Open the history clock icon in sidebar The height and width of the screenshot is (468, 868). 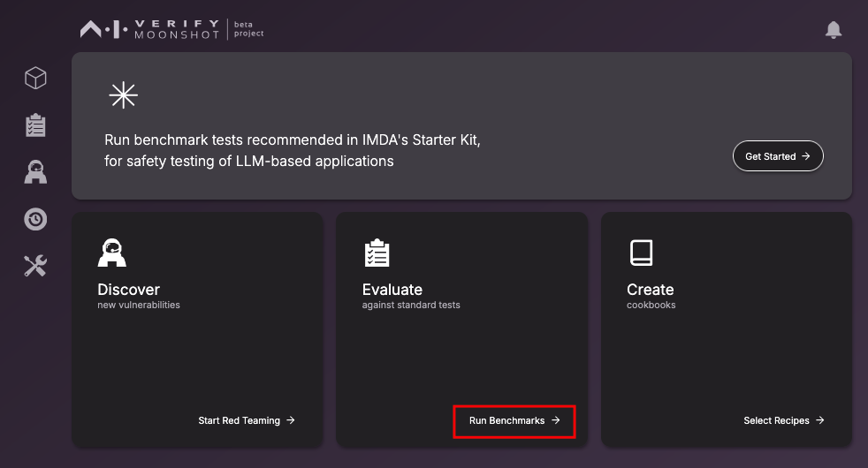pyautogui.click(x=35, y=219)
